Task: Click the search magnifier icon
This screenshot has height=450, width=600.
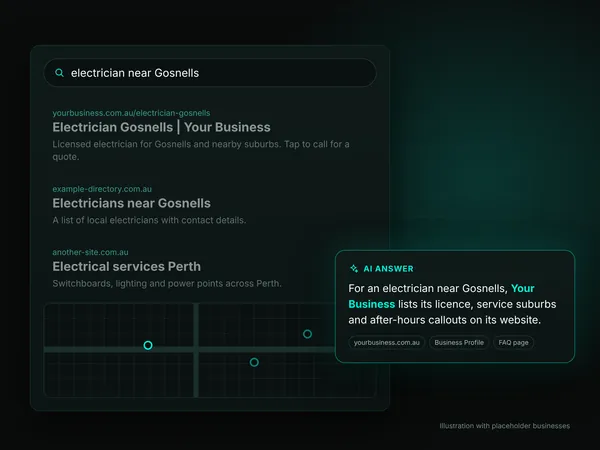Action: (x=59, y=73)
